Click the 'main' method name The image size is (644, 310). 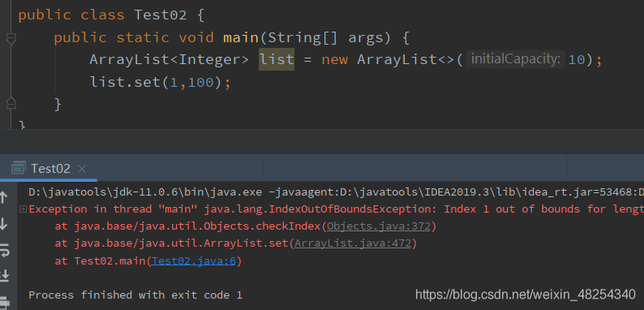241,38
